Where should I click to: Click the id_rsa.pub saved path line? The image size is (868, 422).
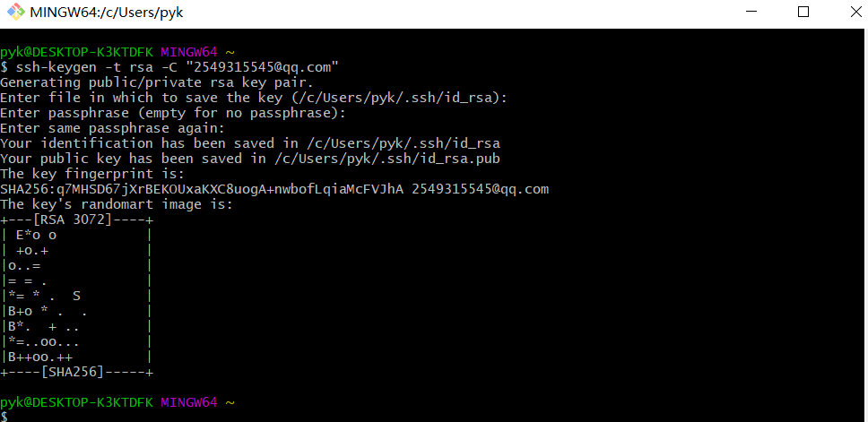tap(250, 159)
